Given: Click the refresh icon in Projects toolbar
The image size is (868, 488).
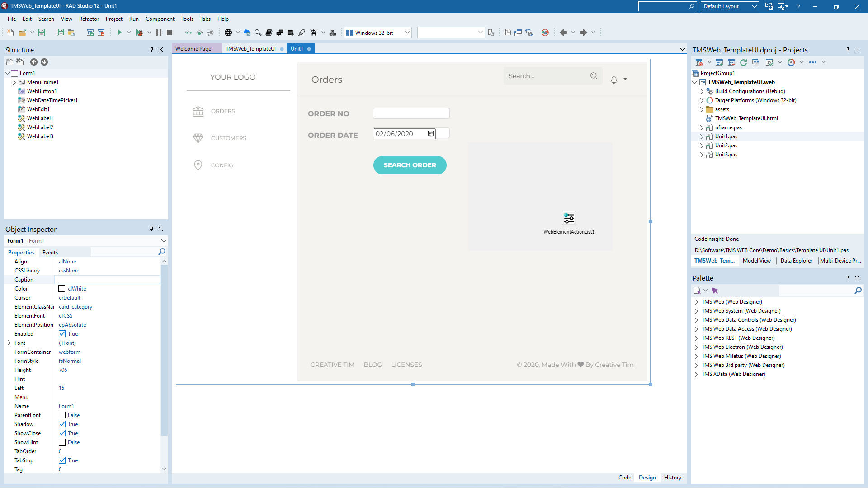Looking at the screenshot, I should [743, 62].
